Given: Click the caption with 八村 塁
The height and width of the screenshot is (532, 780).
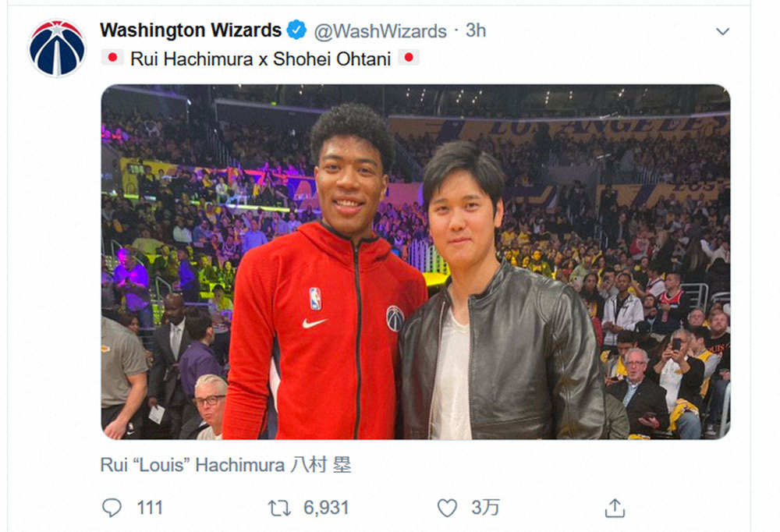Looking at the screenshot, I should [225, 465].
